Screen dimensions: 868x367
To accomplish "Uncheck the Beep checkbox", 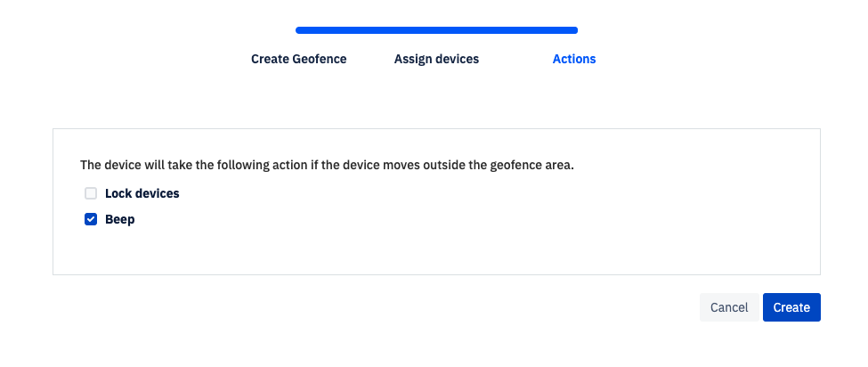I will tap(91, 219).
